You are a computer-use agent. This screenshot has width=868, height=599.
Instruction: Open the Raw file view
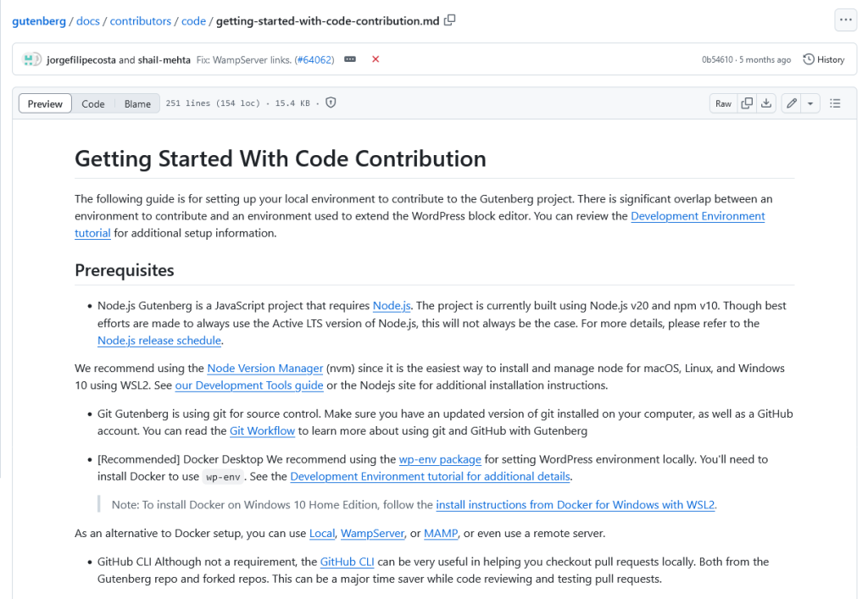tap(723, 103)
